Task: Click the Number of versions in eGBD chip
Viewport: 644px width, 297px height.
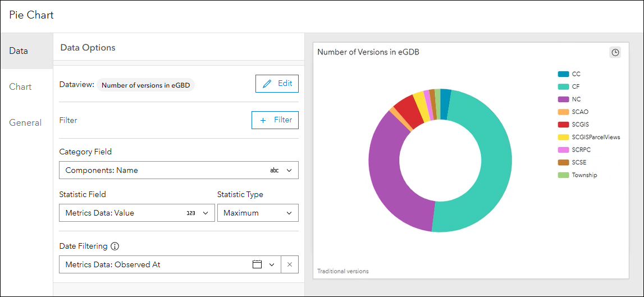Action: click(146, 85)
